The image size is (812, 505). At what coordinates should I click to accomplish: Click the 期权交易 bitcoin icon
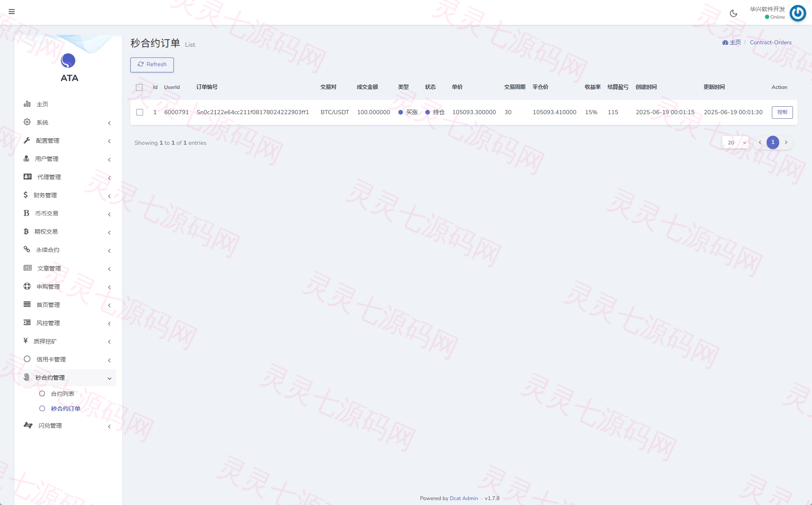pyautogui.click(x=26, y=231)
